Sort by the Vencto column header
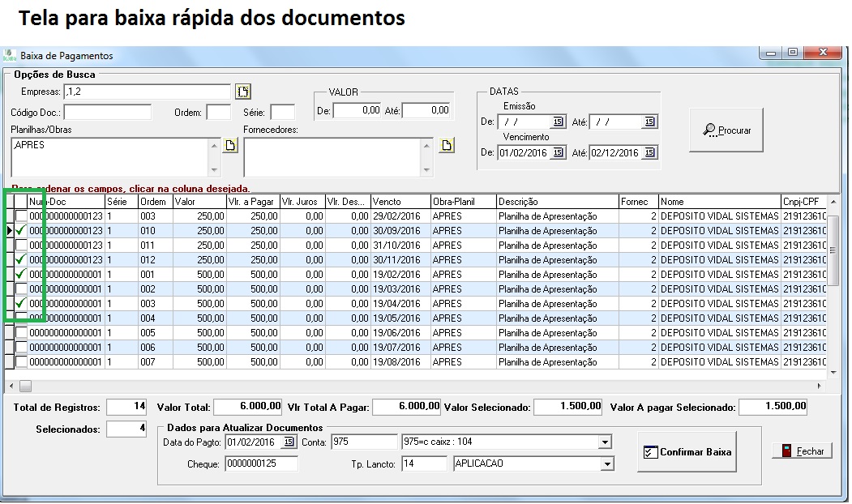Image resolution: width=852 pixels, height=504 pixels. pos(400,202)
